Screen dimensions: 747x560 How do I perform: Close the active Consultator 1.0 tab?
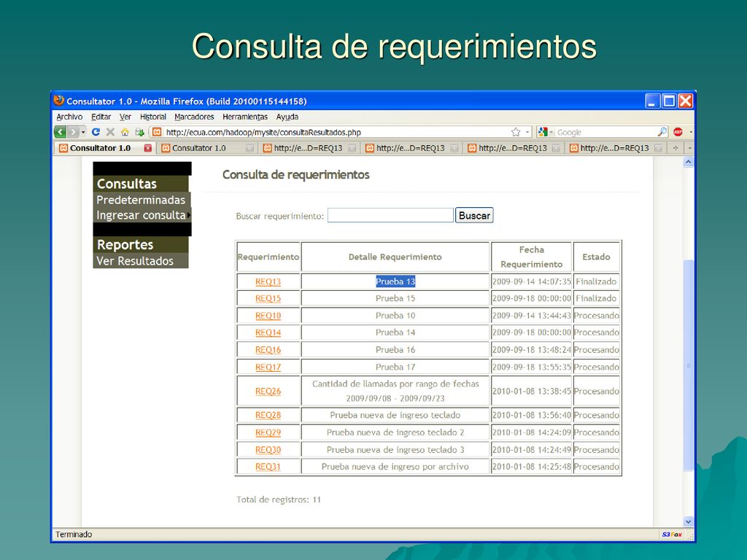(147, 148)
